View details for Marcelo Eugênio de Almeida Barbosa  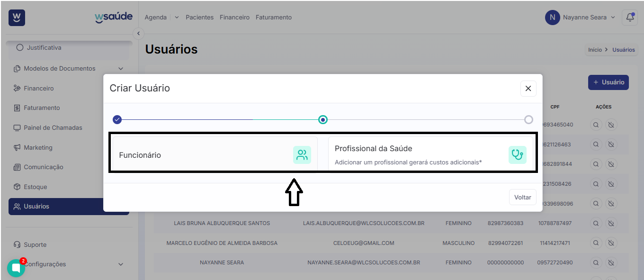[596, 243]
